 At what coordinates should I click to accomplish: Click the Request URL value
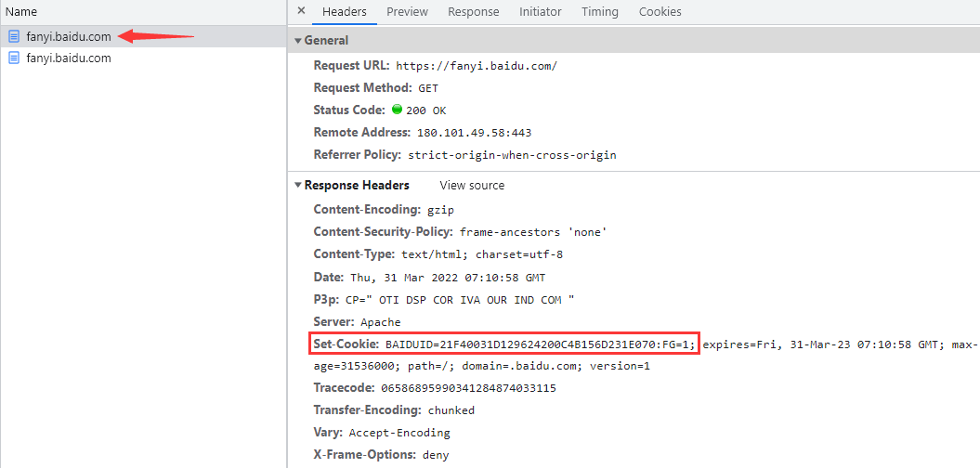pyautogui.click(x=476, y=66)
